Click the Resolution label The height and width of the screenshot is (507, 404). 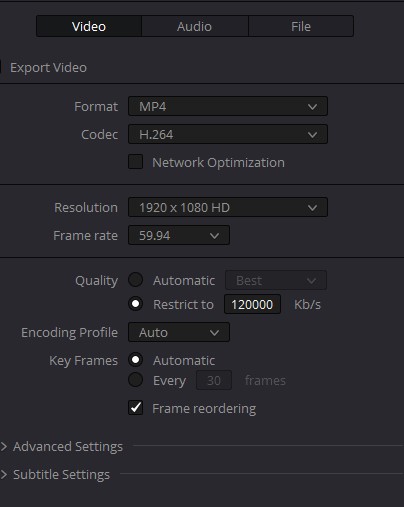pos(86,207)
